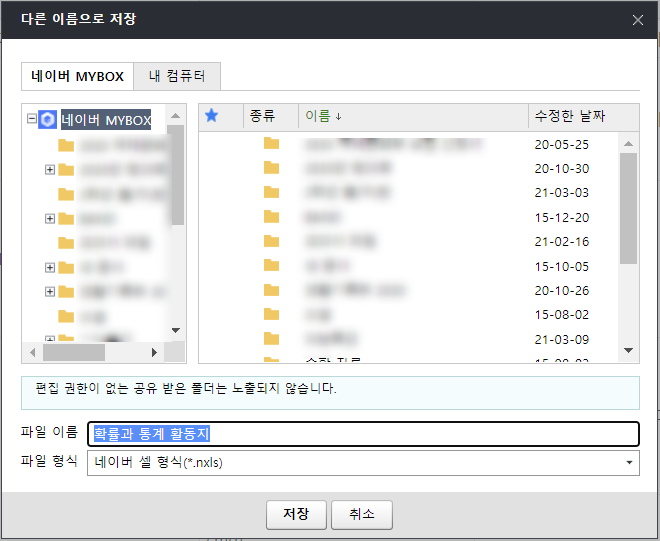Select the date 20-10-30 cell
This screenshot has height=541, width=660.
(x=562, y=168)
